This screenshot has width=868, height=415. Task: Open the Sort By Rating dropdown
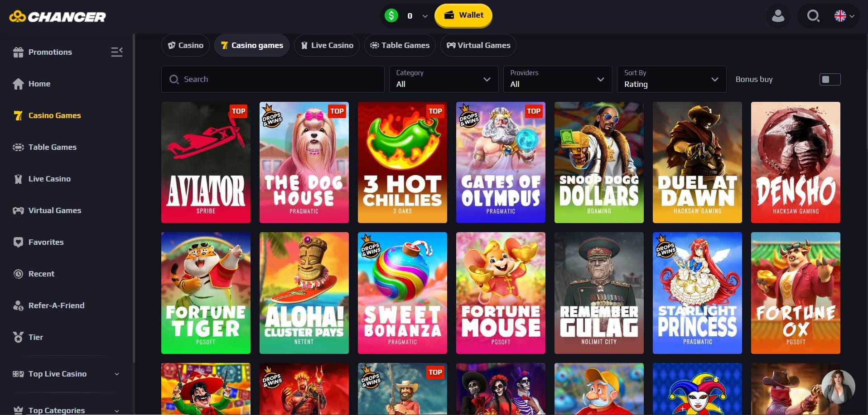[672, 79]
